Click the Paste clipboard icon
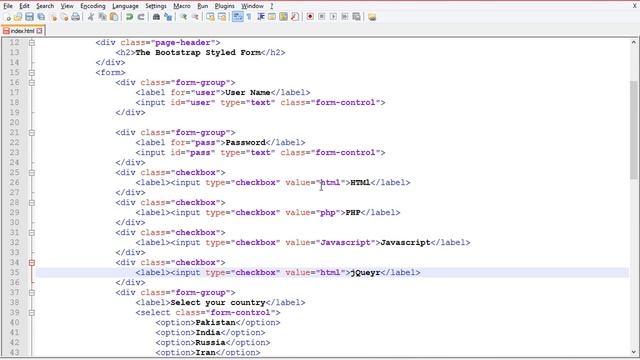Screen dimensions: 640x360 pyautogui.click(x=114, y=17)
